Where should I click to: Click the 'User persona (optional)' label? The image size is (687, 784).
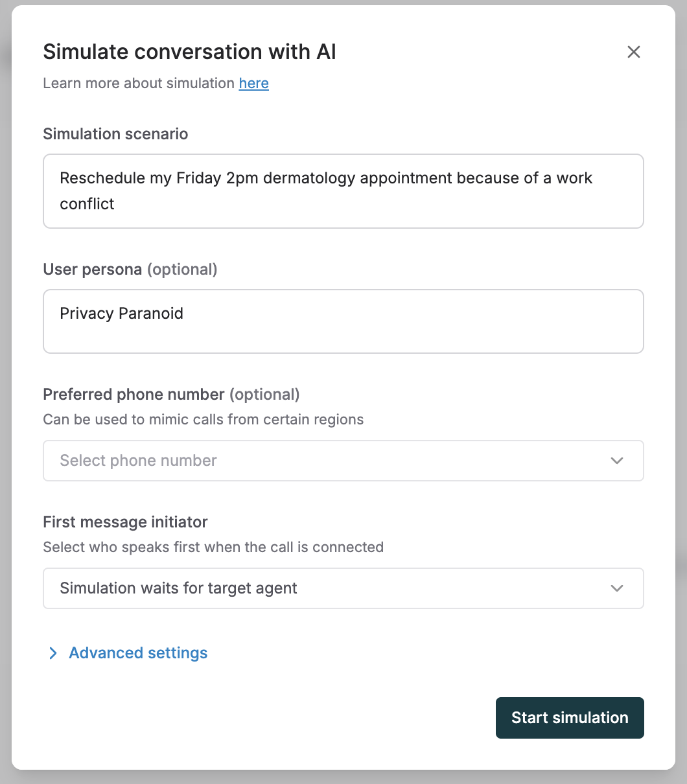(130, 270)
